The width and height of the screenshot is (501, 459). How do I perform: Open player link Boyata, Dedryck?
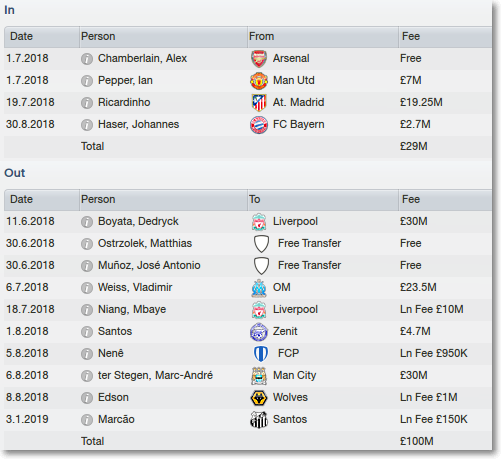pyautogui.click(x=138, y=221)
